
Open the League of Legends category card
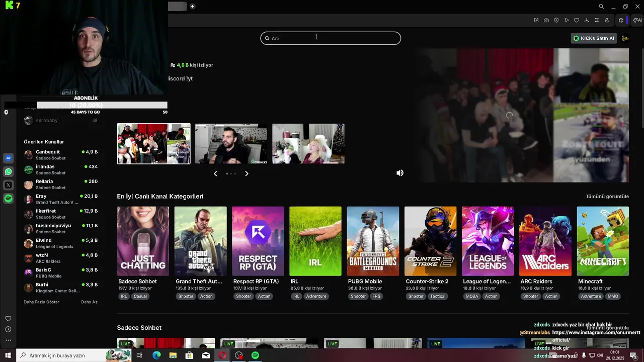coord(488,241)
